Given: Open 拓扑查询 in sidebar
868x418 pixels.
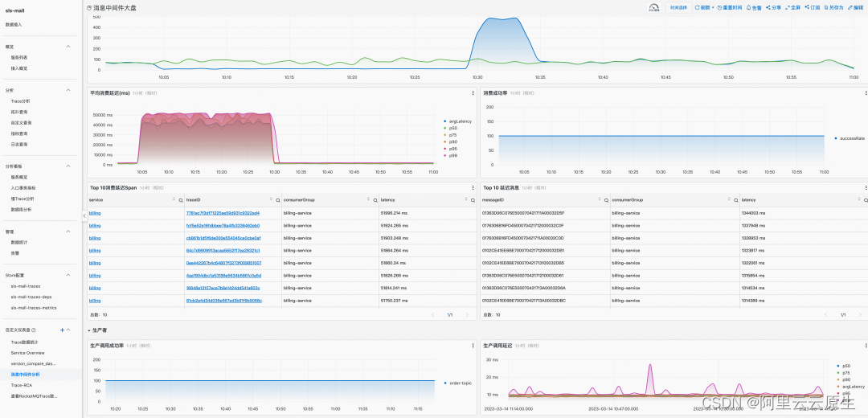Looking at the screenshot, I should point(19,112).
